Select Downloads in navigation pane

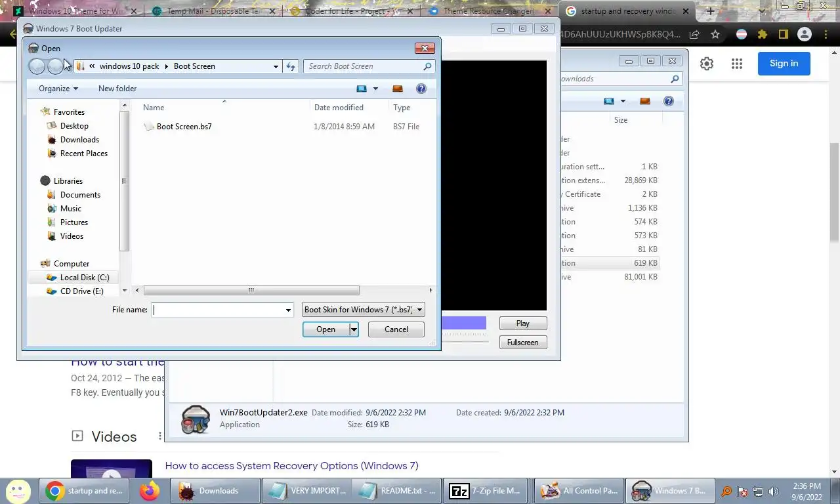click(79, 139)
